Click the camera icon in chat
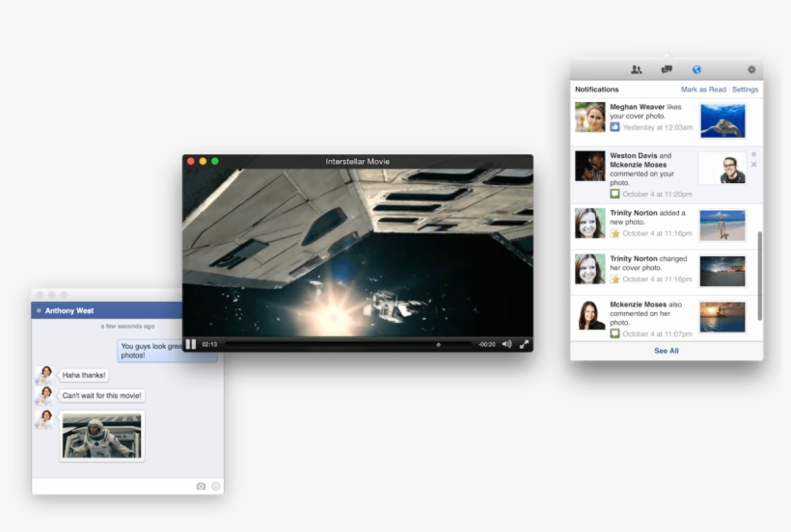 point(201,486)
